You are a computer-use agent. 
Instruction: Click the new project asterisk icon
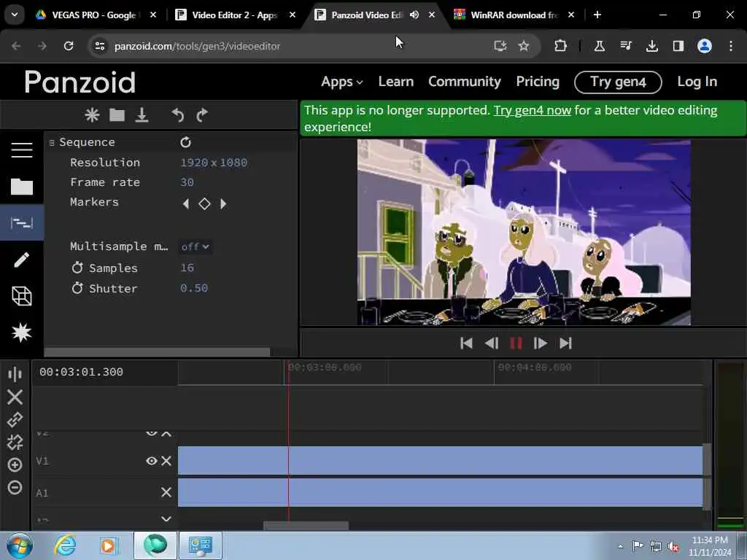point(92,114)
